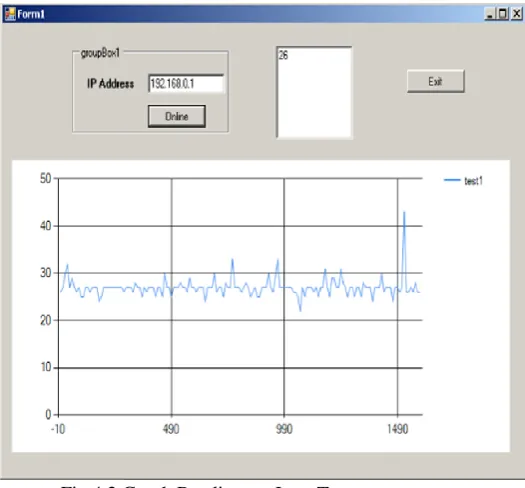Click the test1 legend entry

463,181
